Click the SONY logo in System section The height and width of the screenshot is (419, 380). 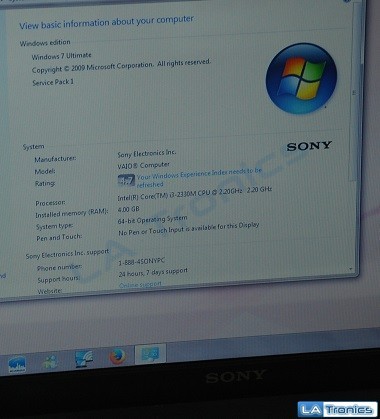pyautogui.click(x=309, y=146)
